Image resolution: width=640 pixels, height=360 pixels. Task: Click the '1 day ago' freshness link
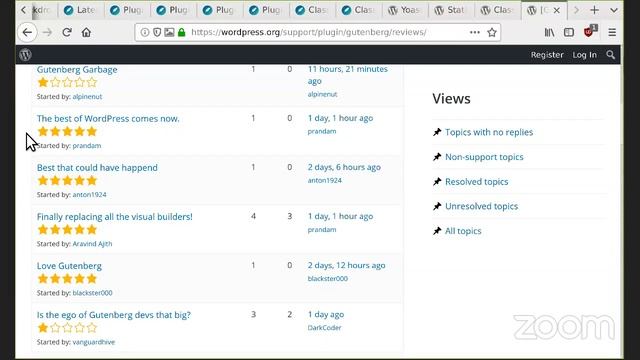[x=326, y=314]
